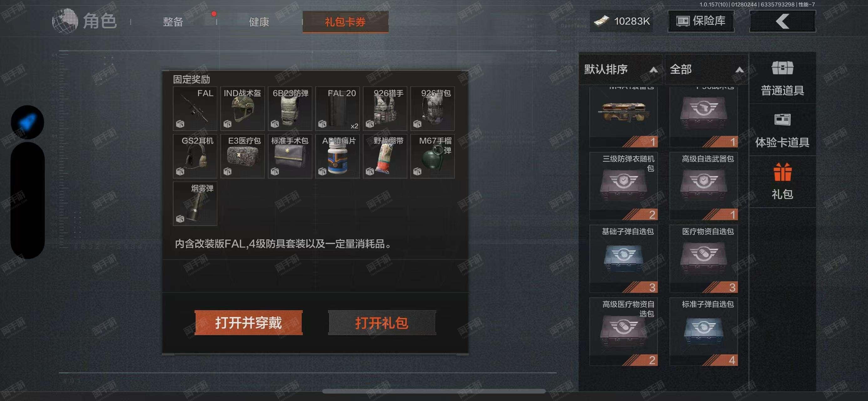This screenshot has height=401, width=868.
Task: Switch to the 健康 tab
Action: coord(259,22)
